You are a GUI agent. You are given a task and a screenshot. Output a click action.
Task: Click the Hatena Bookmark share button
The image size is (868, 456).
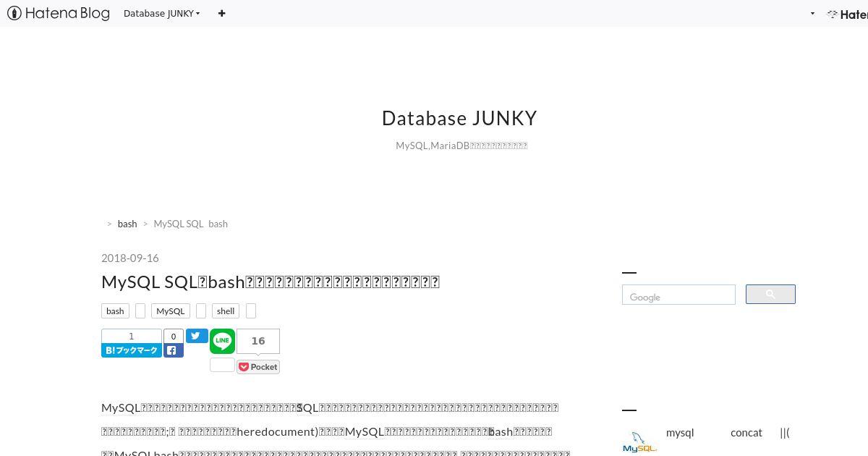tap(132, 350)
